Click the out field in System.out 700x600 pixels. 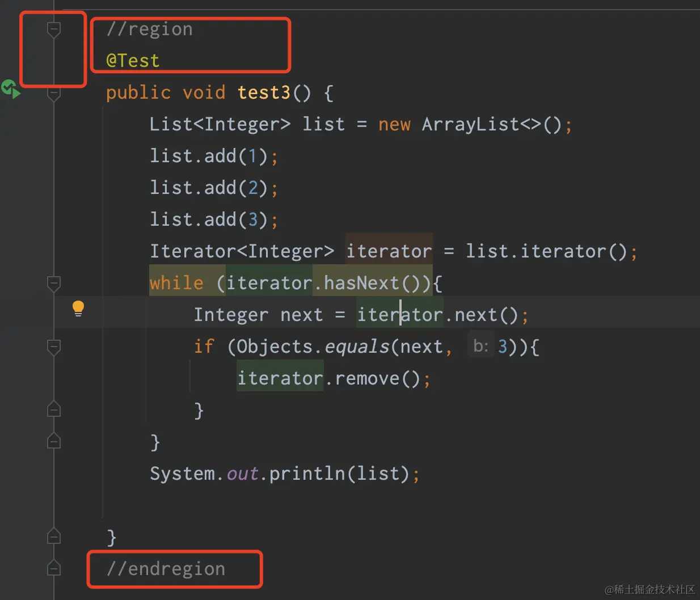click(242, 474)
